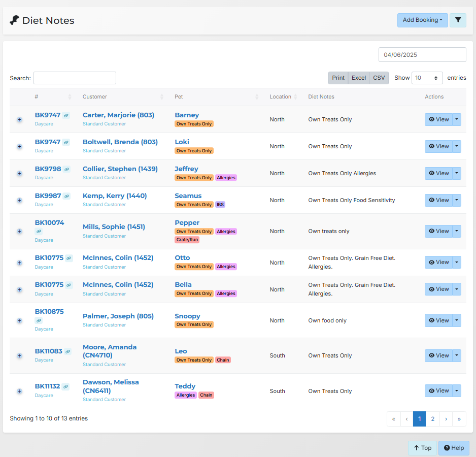Image resolution: width=476 pixels, height=457 pixels.
Task: Open customer Collier, Stephen (1439)
Action: point(120,169)
